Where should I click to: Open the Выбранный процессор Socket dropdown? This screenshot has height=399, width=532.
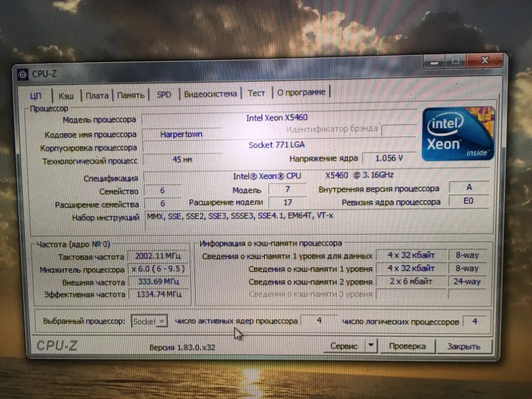149,321
